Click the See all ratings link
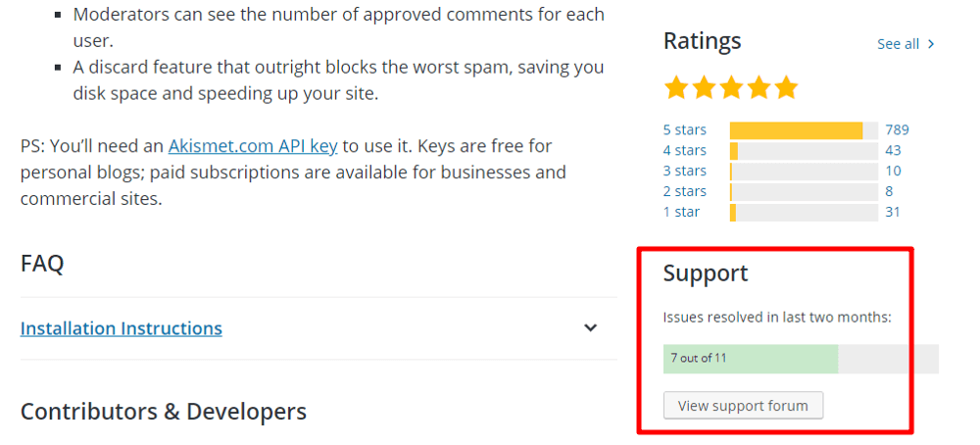Image resolution: width=980 pixels, height=445 pixels. [898, 44]
